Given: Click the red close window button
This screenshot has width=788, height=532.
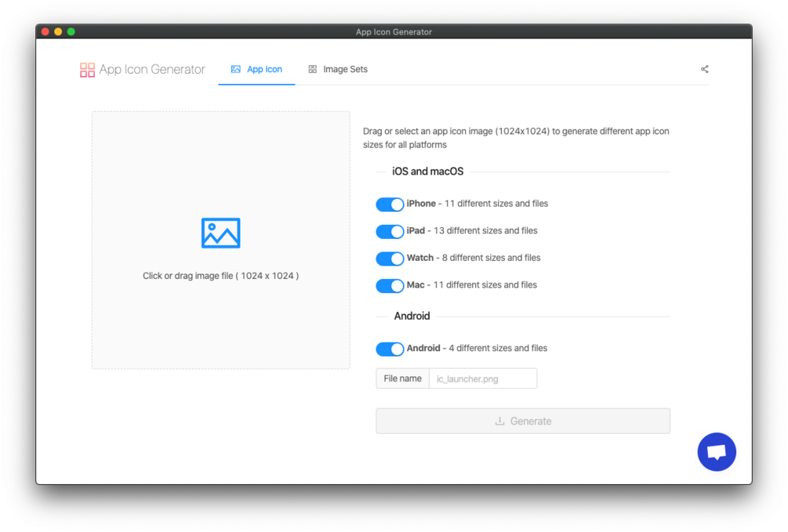Looking at the screenshot, I should click(45, 31).
